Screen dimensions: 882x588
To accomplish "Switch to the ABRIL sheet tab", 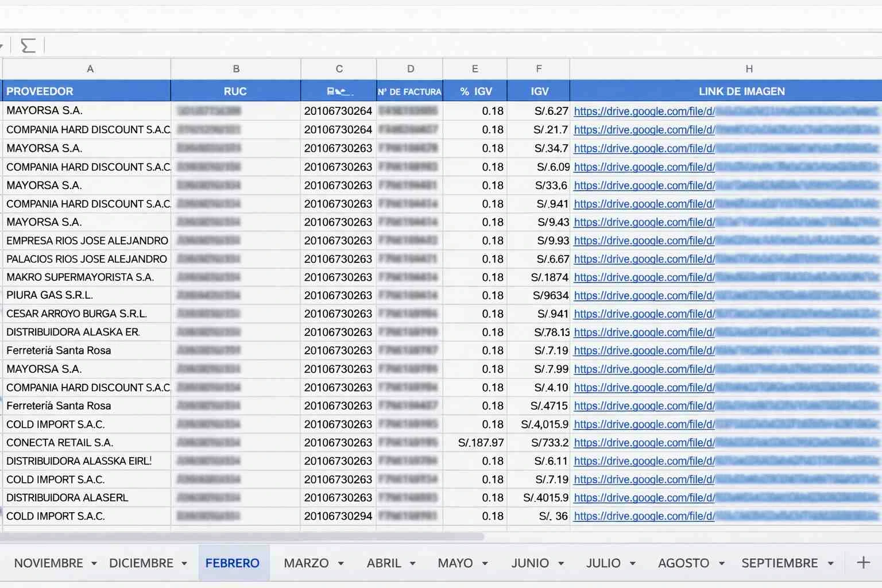I will point(385,563).
